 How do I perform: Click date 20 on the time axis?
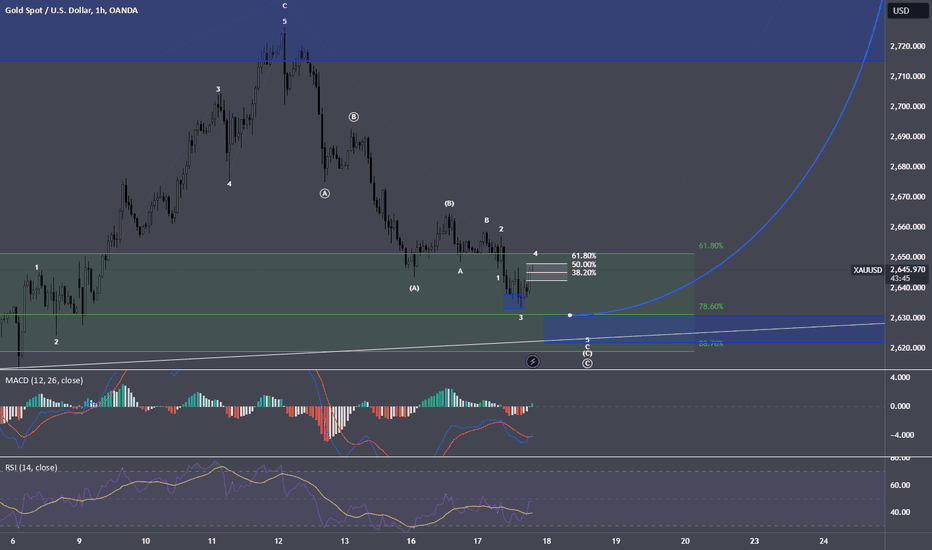[685, 541]
